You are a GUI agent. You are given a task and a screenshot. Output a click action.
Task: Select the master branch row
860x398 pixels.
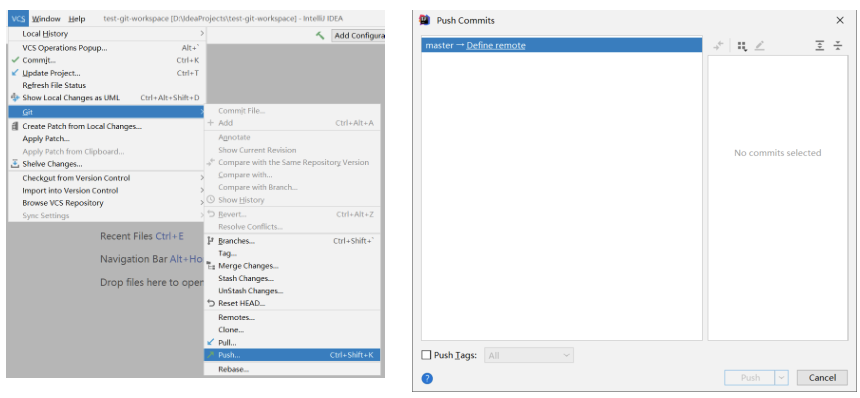(562, 46)
